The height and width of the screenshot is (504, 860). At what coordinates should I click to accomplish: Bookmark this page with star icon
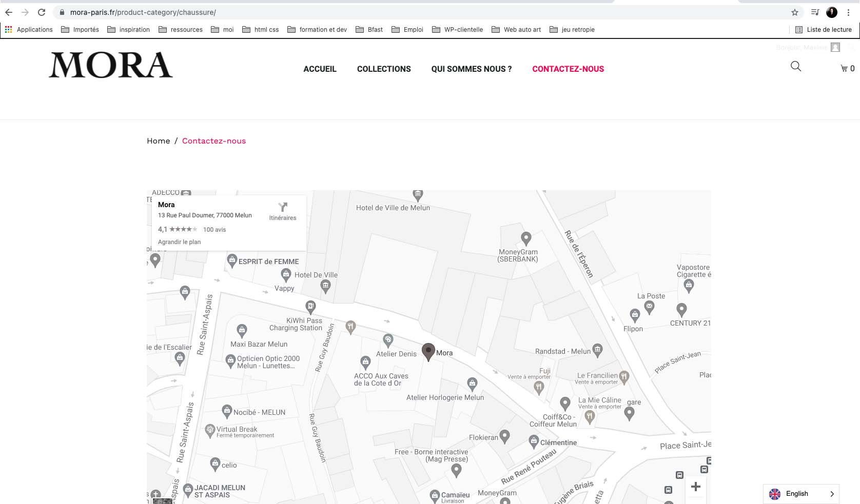click(x=795, y=12)
